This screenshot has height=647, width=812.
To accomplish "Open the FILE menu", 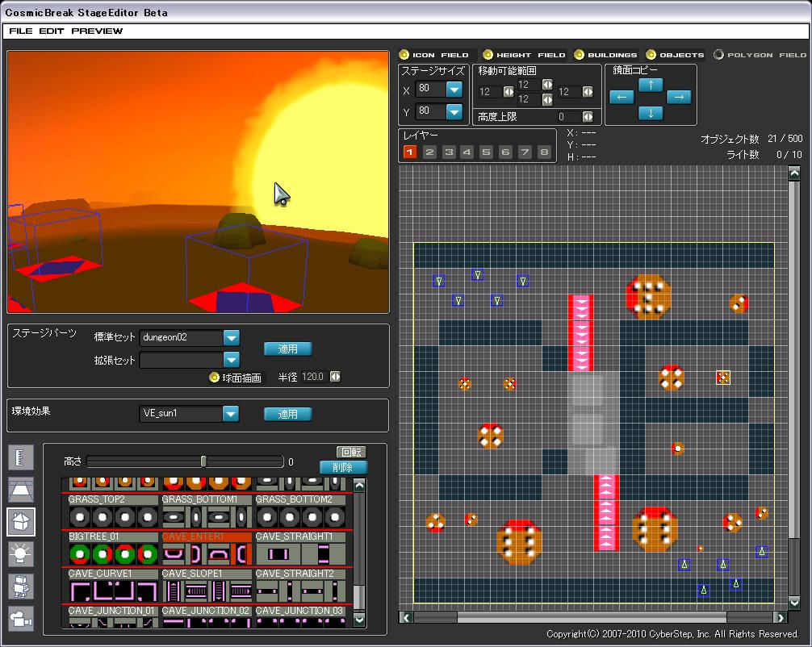I will [21, 31].
